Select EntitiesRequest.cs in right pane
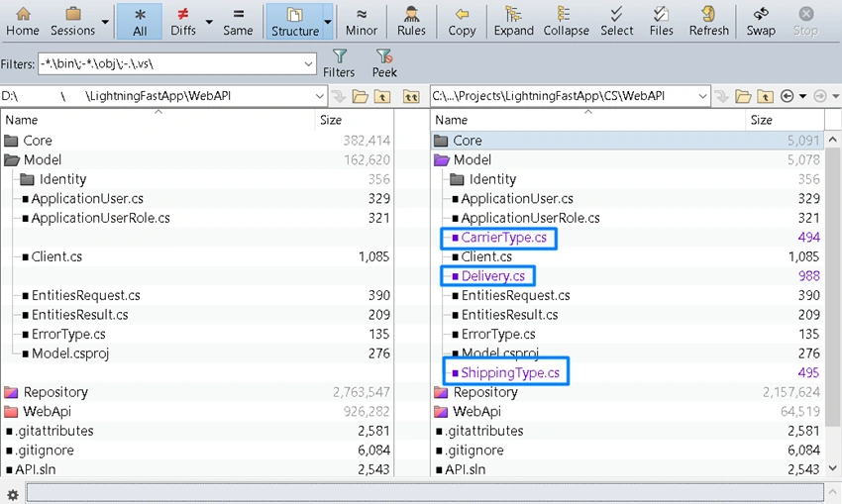This screenshot has width=842, height=504. point(627,295)
